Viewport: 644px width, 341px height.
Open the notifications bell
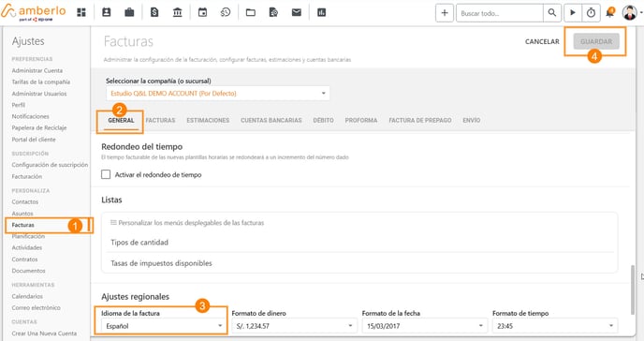(x=610, y=13)
